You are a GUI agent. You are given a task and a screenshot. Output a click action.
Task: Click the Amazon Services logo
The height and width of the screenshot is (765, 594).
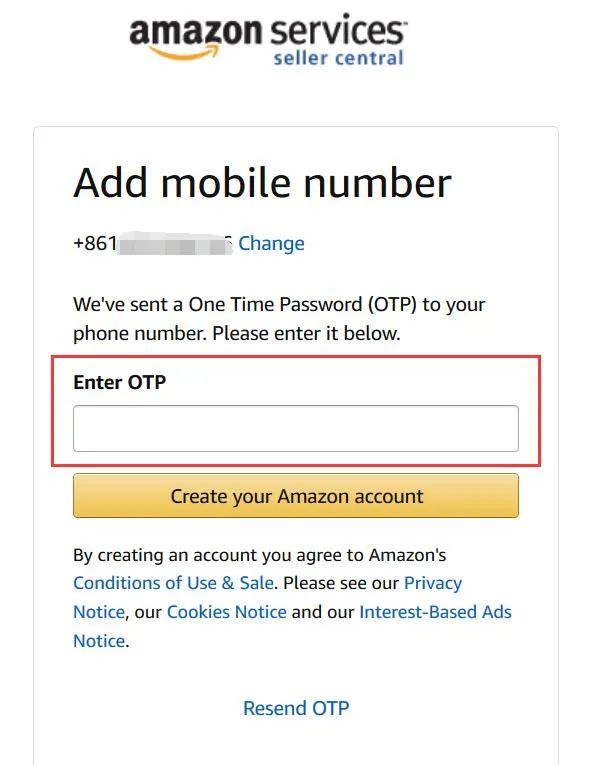[x=267, y=40]
